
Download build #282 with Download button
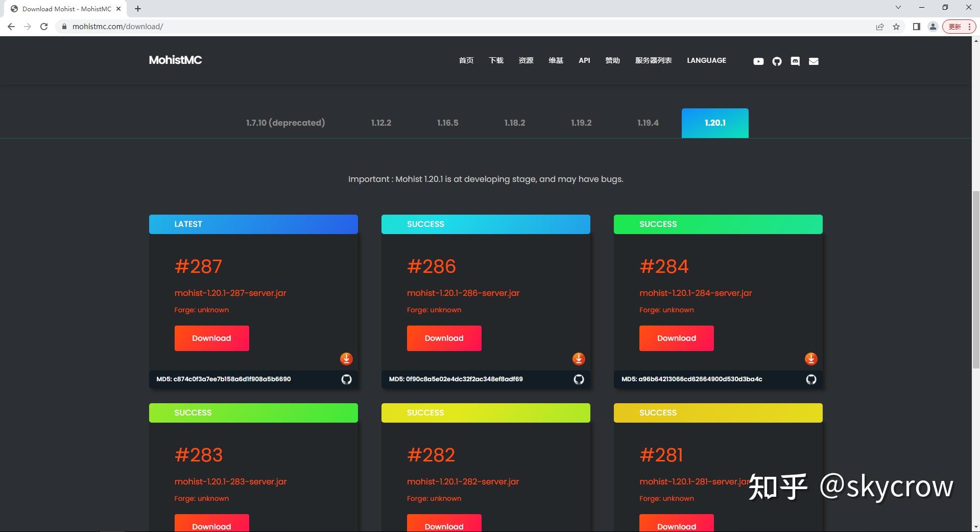pyautogui.click(x=444, y=523)
